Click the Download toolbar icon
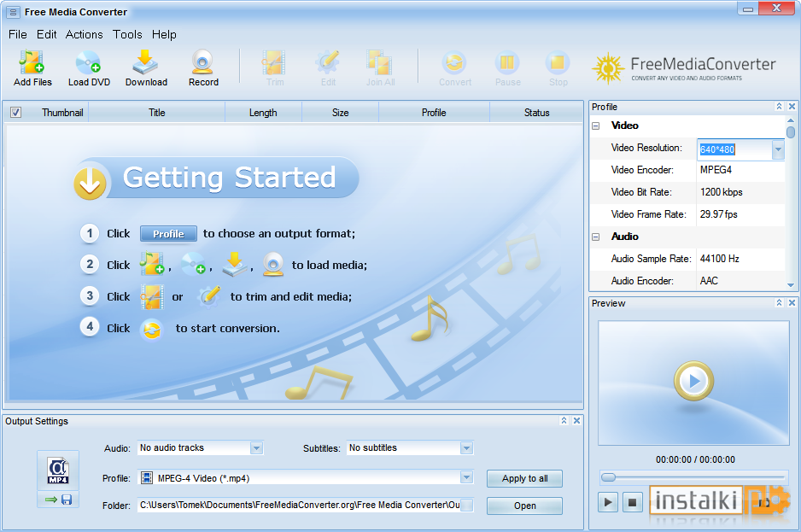Image resolution: width=801 pixels, height=532 pixels. (145, 62)
